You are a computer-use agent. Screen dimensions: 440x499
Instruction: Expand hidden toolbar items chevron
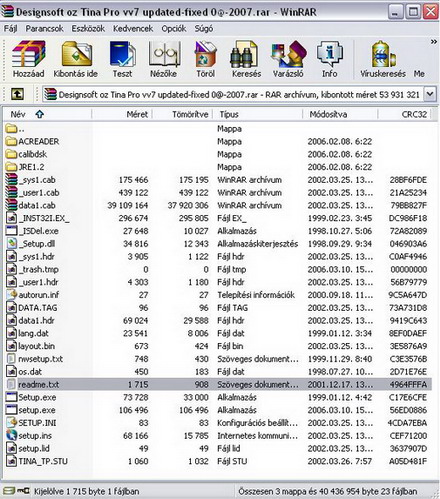tap(434, 42)
